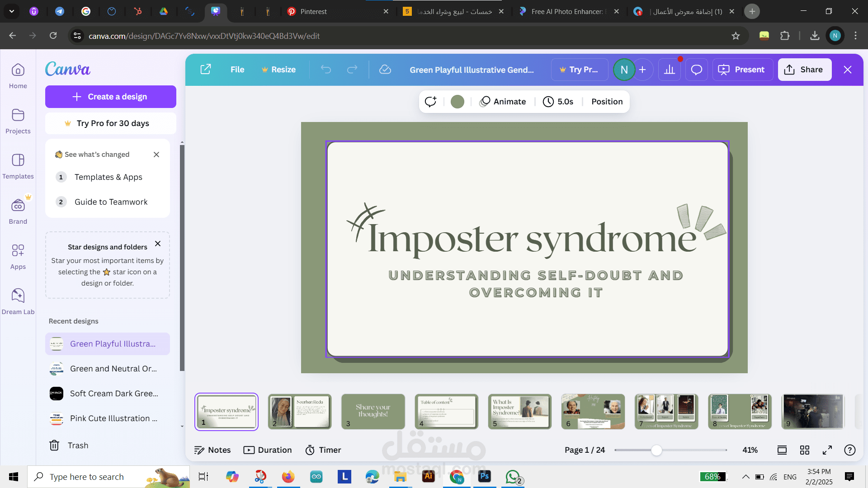The height and width of the screenshot is (488, 868).
Task: Open design insights with the chart icon
Action: 670,70
